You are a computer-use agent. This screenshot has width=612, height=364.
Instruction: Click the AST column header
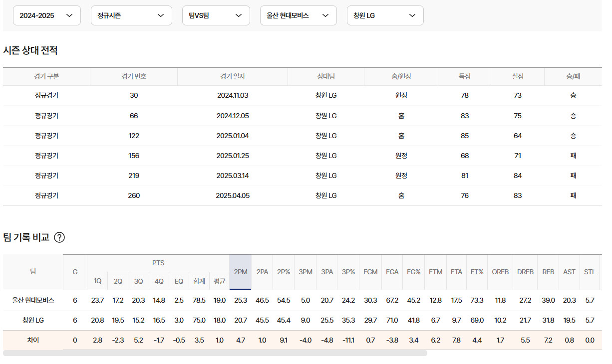[x=569, y=272]
